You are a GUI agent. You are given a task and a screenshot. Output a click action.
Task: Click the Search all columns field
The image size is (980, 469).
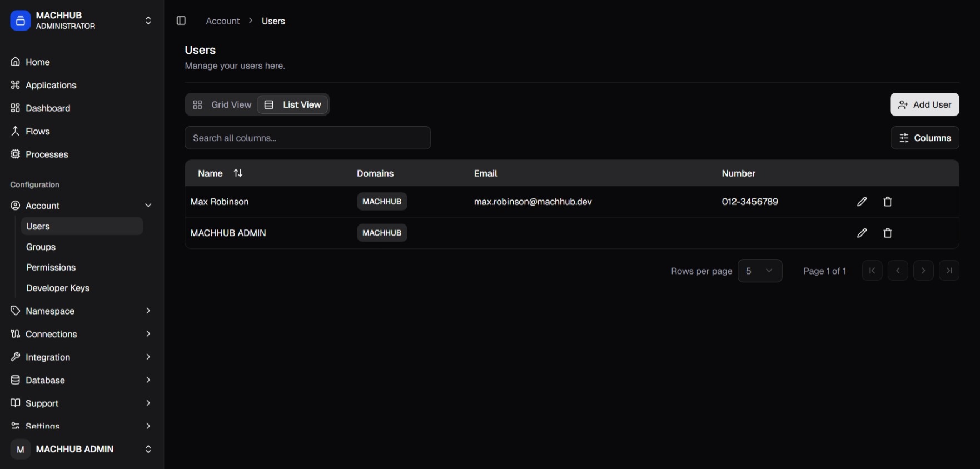tap(307, 138)
